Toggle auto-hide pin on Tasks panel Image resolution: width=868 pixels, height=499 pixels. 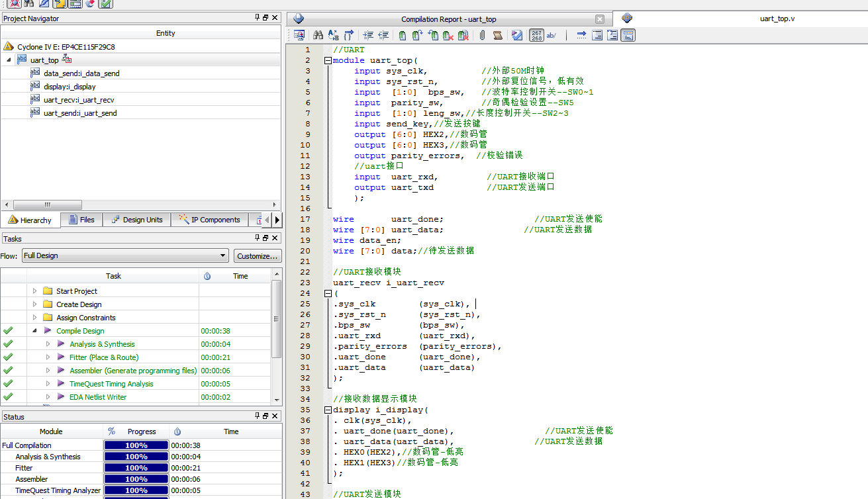tap(256, 238)
